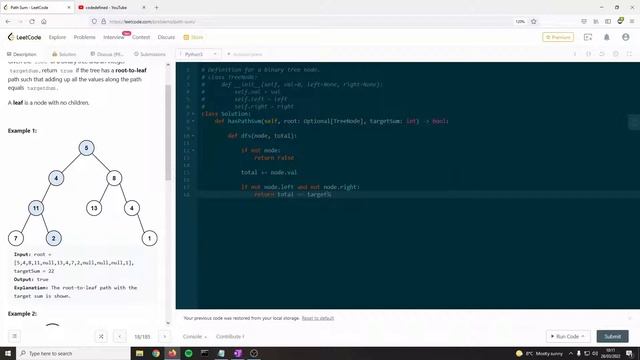Collapse the hasPathSum fold arrow
640x360 pixels.
(193, 121)
